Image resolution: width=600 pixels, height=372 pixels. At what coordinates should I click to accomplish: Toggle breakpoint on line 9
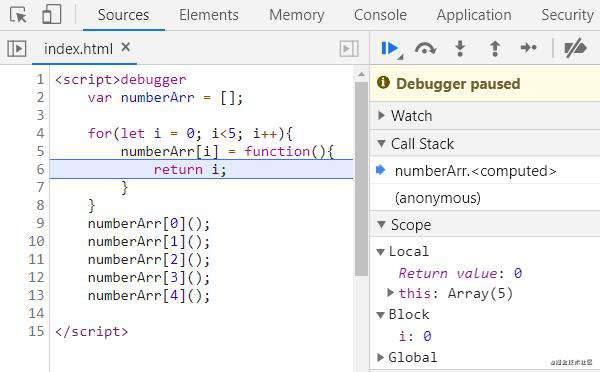[x=40, y=223]
